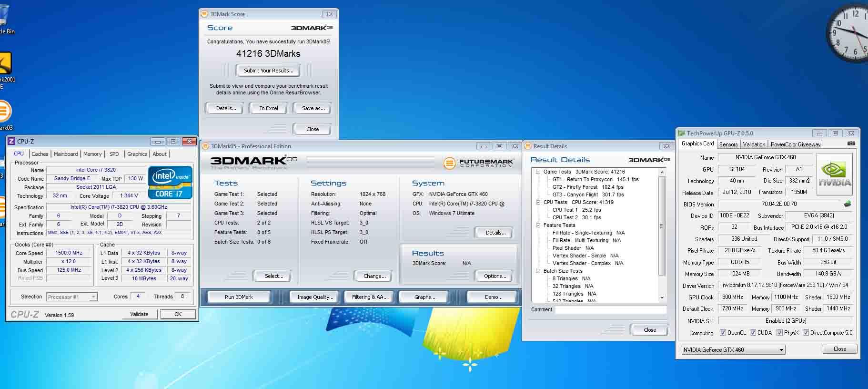Viewport: 868px width, 389px height.
Task: Open the PowerColor Giveaway tab
Action: click(x=796, y=144)
